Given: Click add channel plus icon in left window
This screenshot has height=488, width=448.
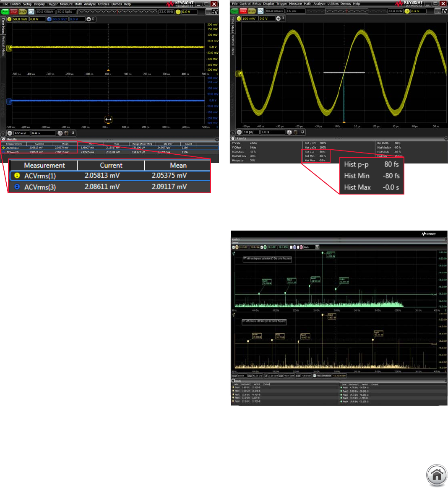Looking at the screenshot, I should (x=89, y=19).
